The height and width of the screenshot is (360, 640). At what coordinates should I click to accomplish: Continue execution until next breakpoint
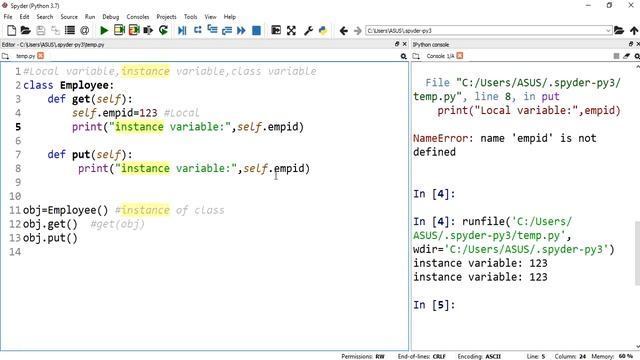tap(241, 30)
